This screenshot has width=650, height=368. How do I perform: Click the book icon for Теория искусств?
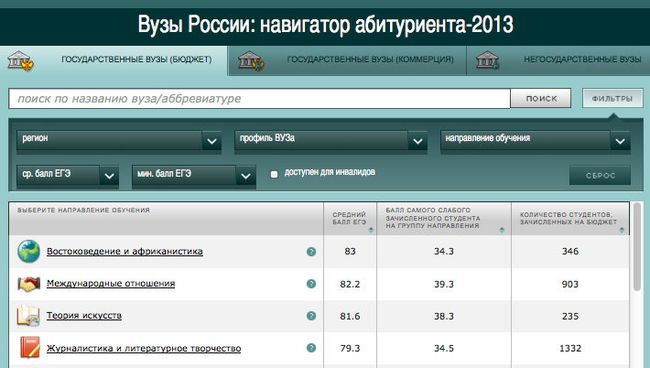(x=28, y=316)
